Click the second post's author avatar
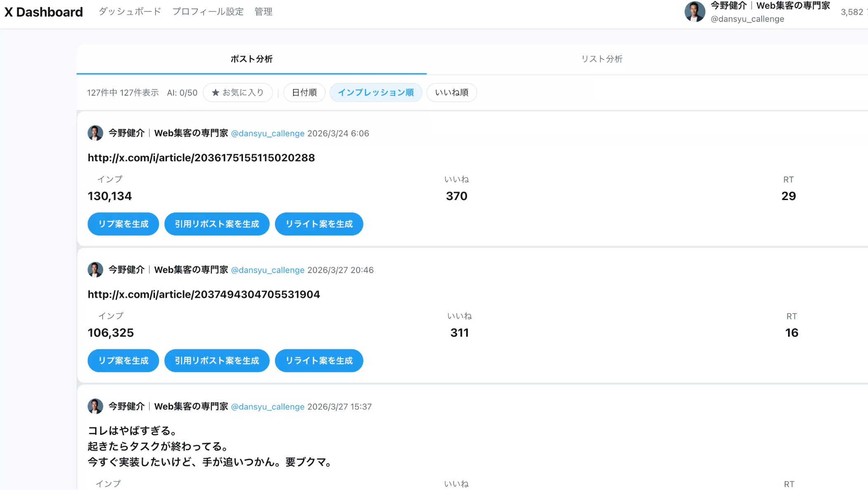The width and height of the screenshot is (868, 490). (x=95, y=270)
